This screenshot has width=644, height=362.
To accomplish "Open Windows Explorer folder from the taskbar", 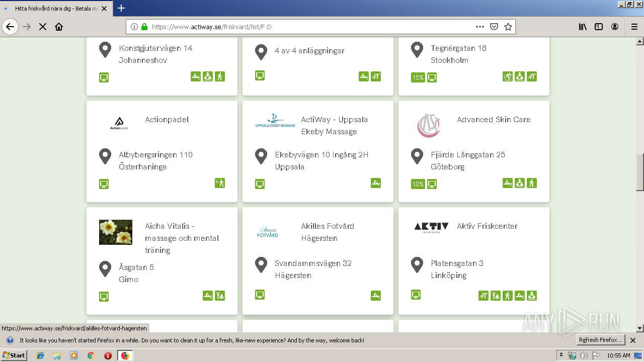I will pos(57,355).
